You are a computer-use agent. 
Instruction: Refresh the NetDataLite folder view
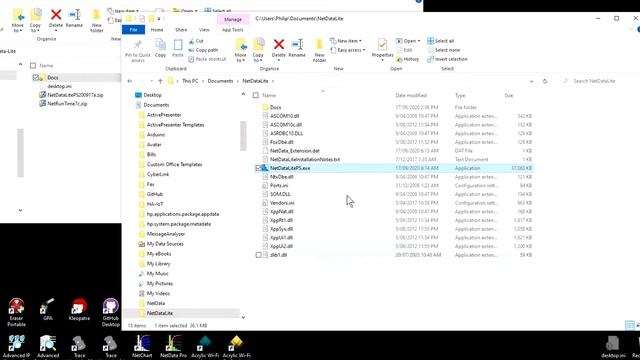545,81
